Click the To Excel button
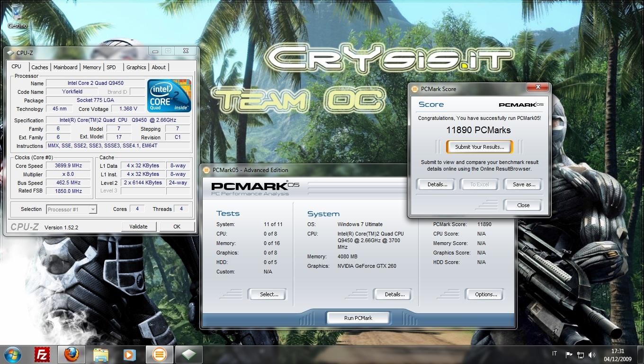Screen dimensions: 644x364 coord(479,184)
